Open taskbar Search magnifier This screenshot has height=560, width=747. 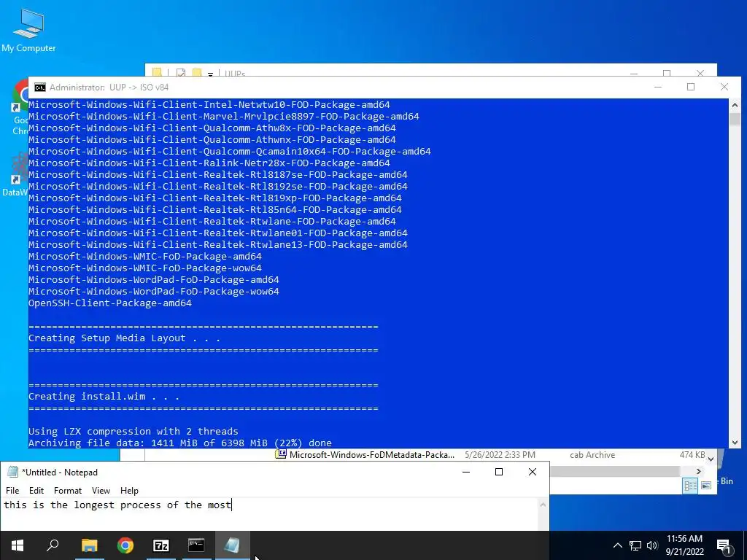click(53, 545)
